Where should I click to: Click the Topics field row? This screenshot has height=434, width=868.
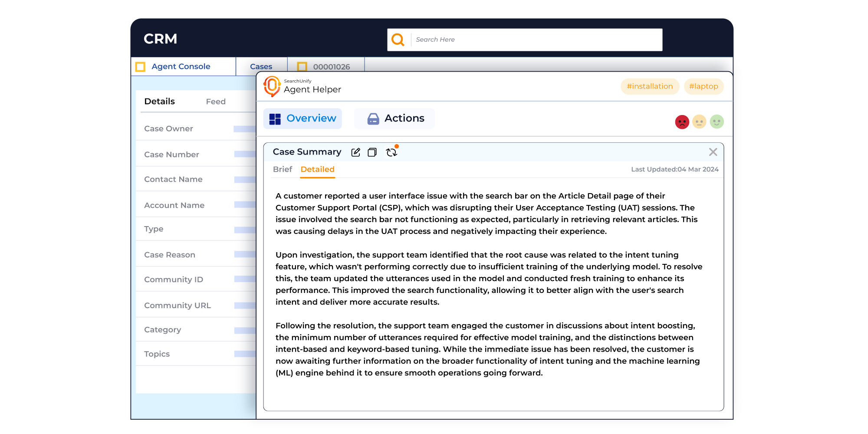(x=196, y=354)
